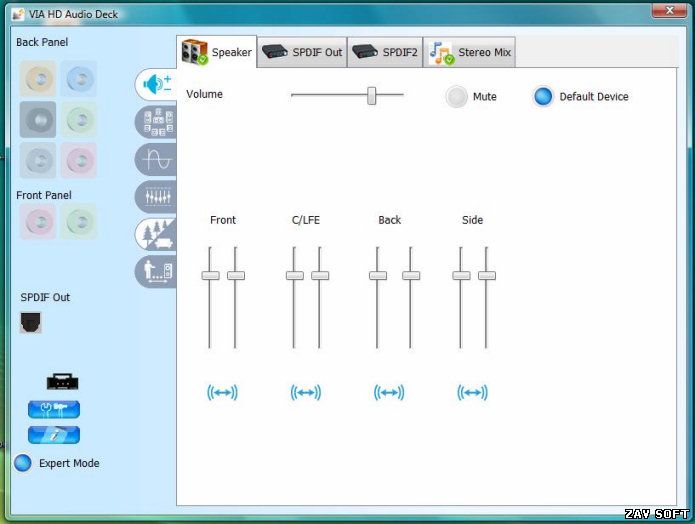Enable the Mute option
The width and height of the screenshot is (695, 524).
457,96
